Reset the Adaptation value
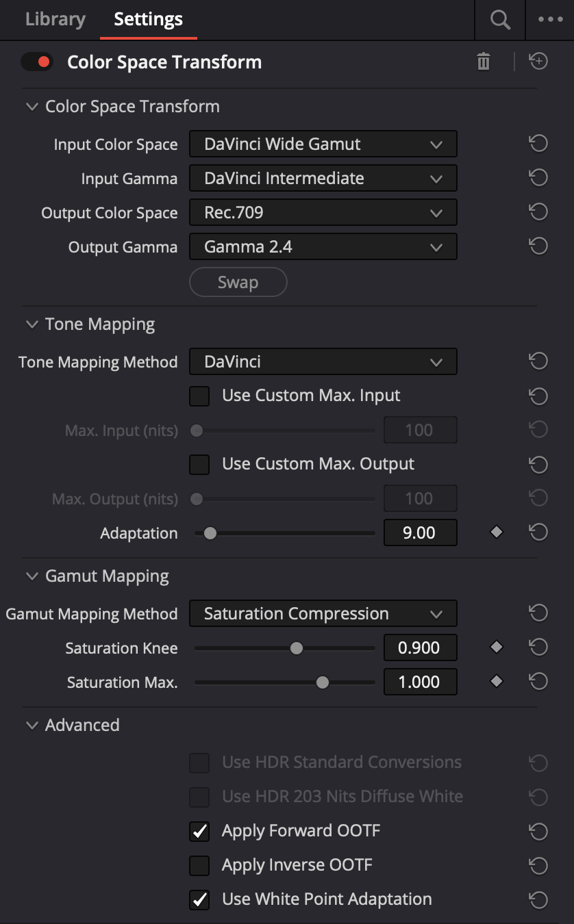Screen dimensions: 574x924 (x=538, y=532)
